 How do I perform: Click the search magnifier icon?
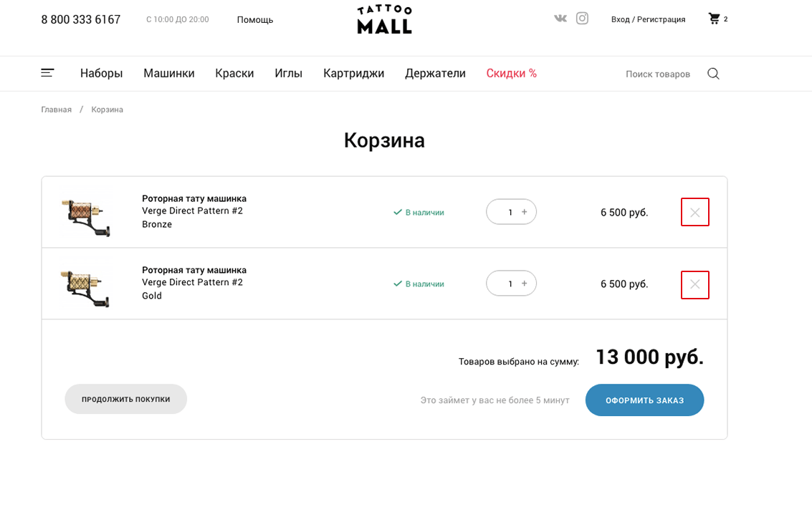point(713,74)
